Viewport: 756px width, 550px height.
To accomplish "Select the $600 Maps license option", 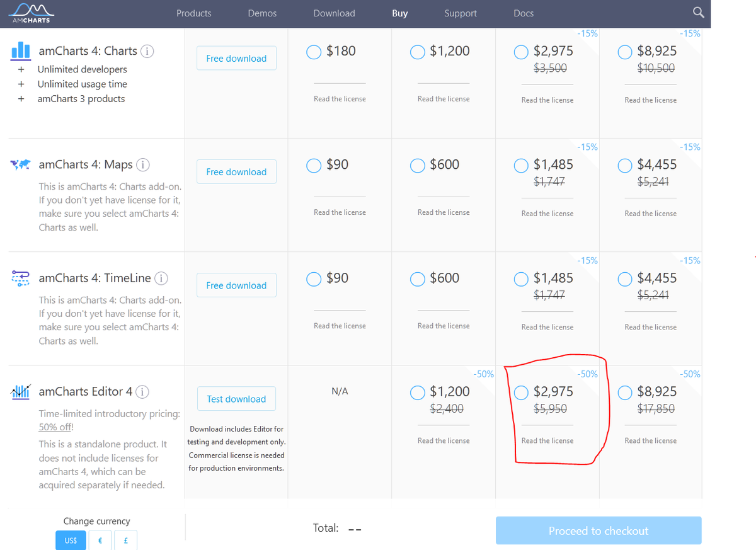I will pos(417,165).
